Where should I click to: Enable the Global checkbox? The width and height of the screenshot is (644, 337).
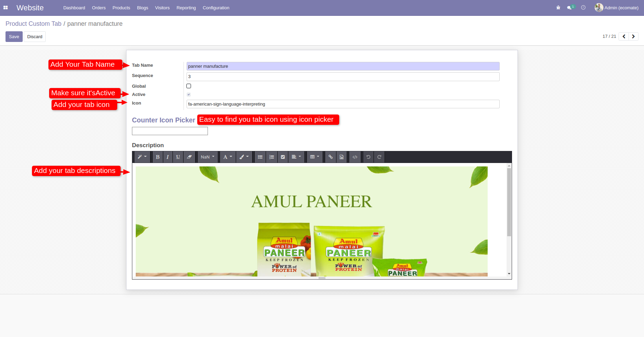click(189, 86)
